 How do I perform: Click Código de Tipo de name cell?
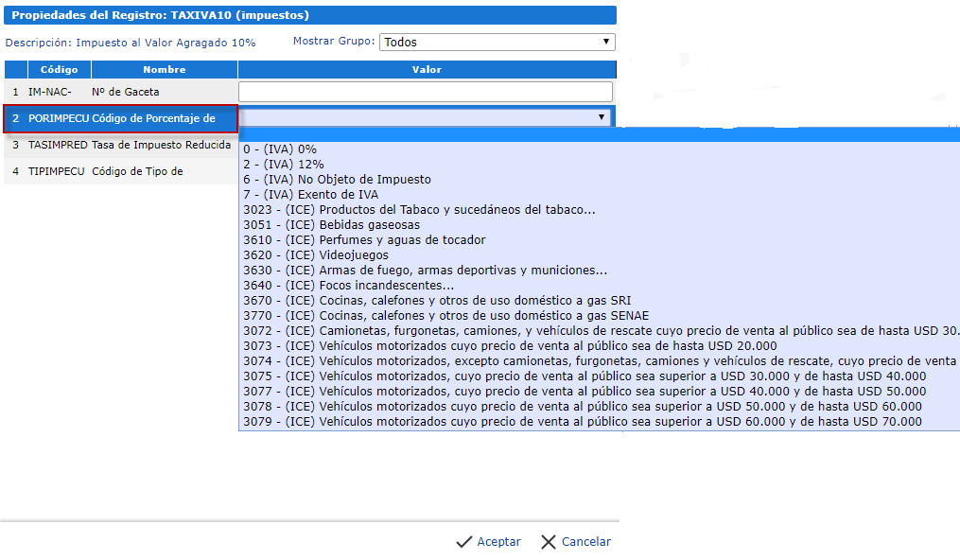tap(138, 171)
